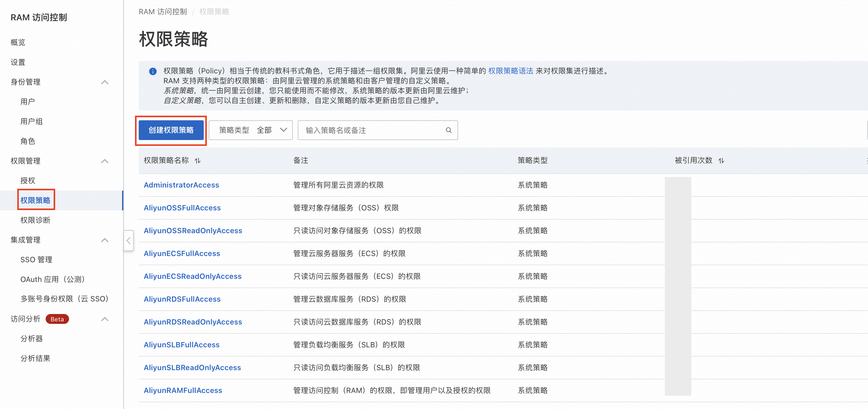Collapse the 身份管理 section

tap(105, 82)
